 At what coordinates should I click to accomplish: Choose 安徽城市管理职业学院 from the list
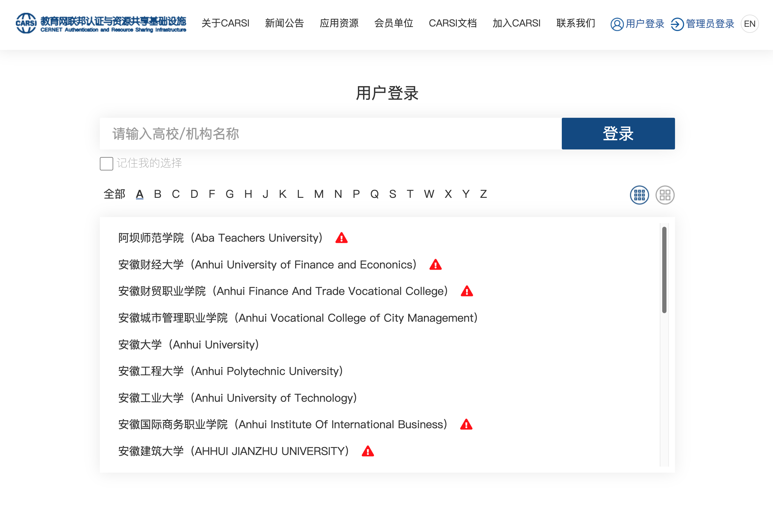click(298, 318)
